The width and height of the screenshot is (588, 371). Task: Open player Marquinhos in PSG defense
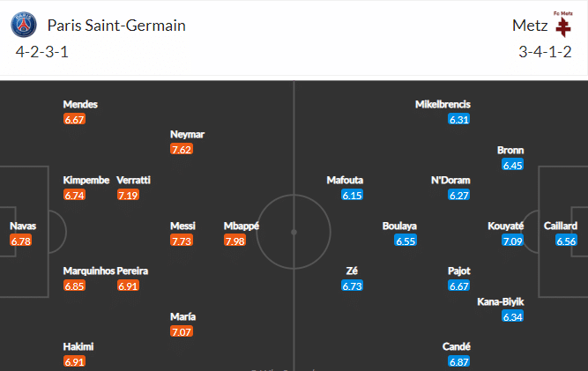[x=89, y=271]
